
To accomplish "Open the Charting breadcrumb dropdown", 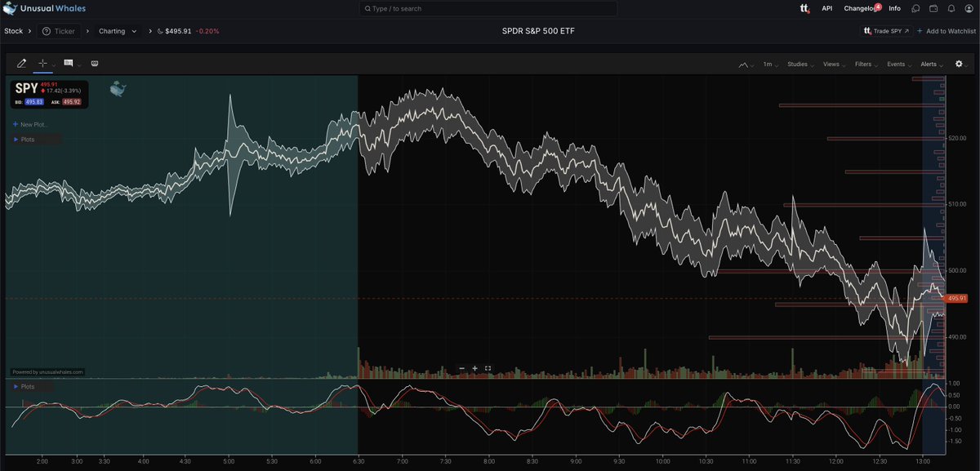I will [x=117, y=31].
